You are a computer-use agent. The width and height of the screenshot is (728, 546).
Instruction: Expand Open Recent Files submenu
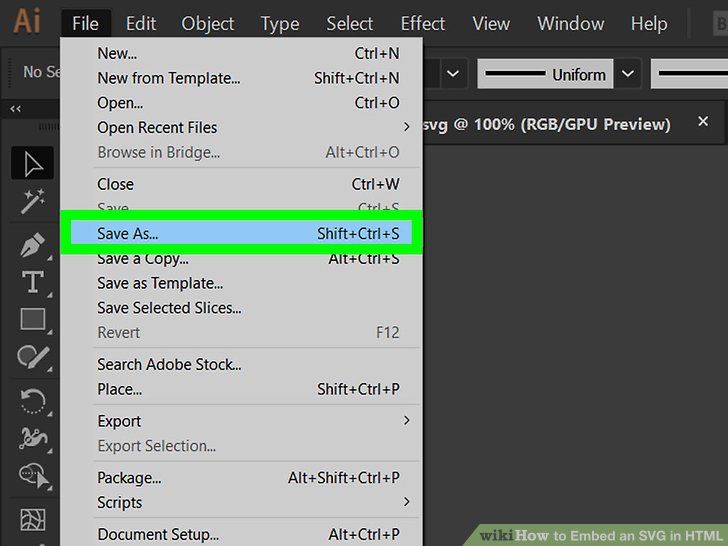click(241, 127)
